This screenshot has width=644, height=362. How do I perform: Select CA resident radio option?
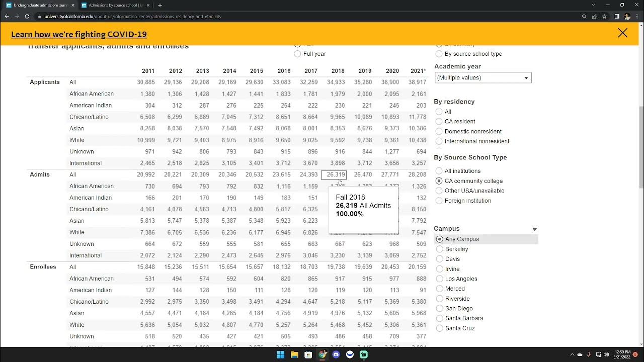pyautogui.click(x=439, y=121)
